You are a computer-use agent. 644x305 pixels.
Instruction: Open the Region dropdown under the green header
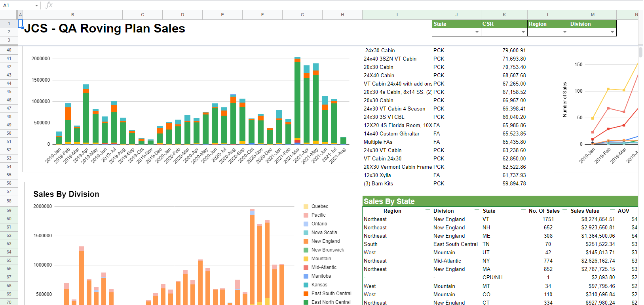tap(565, 32)
